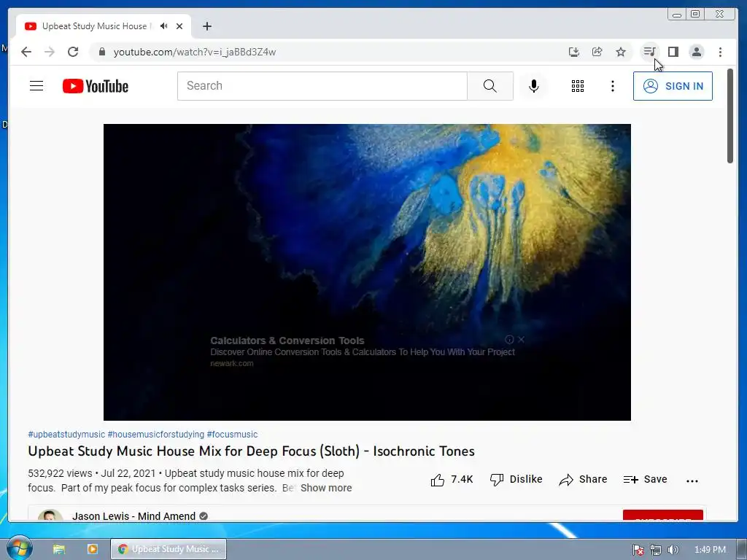Reload the YouTube page

[x=73, y=52]
